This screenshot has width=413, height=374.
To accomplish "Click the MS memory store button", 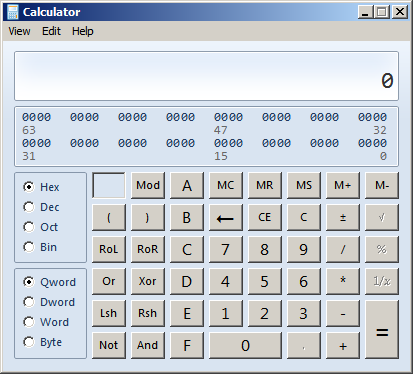I will point(304,185).
